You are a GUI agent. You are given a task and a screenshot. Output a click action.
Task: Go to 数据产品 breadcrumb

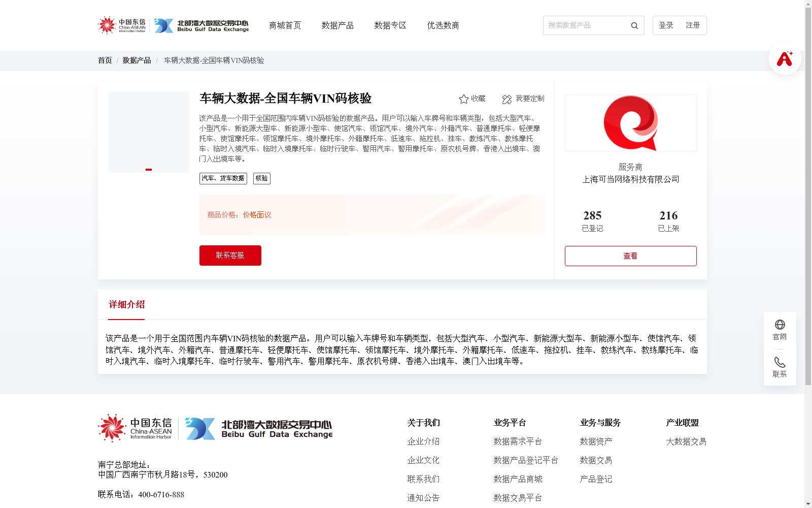[x=137, y=60]
